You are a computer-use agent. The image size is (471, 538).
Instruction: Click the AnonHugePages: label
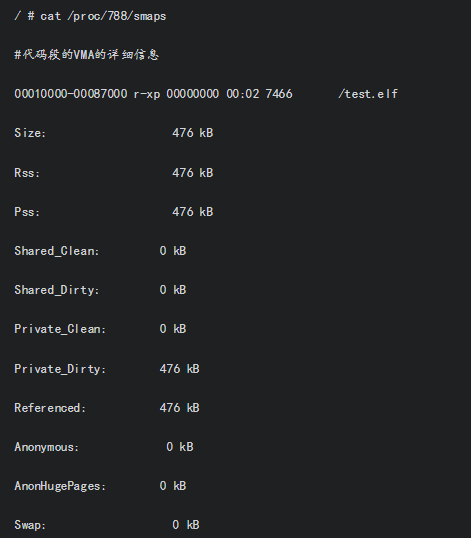coord(60,486)
